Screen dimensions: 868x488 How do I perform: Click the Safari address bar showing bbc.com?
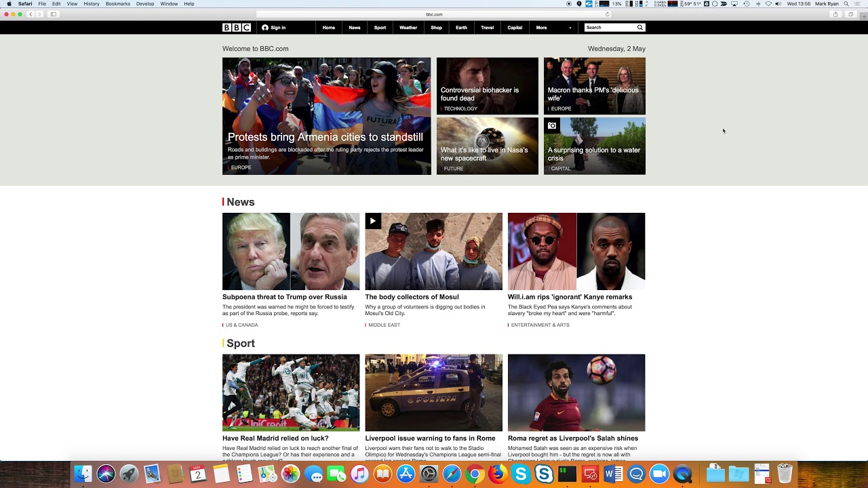coord(434,14)
